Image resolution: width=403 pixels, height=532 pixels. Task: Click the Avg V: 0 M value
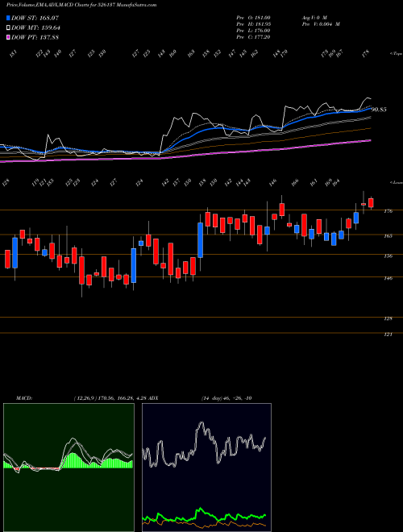314,18
